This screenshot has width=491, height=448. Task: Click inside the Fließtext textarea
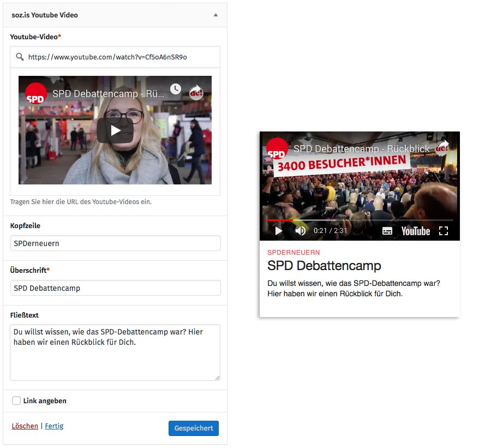point(115,353)
